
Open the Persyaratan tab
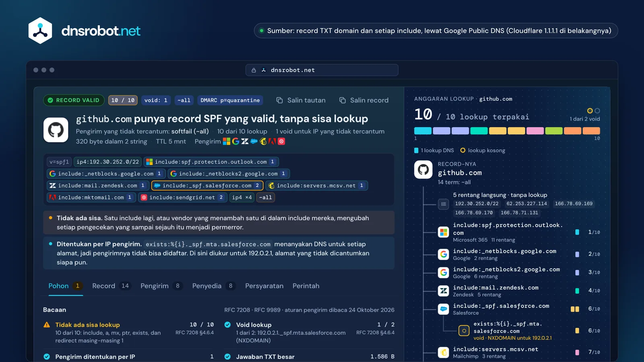click(264, 286)
